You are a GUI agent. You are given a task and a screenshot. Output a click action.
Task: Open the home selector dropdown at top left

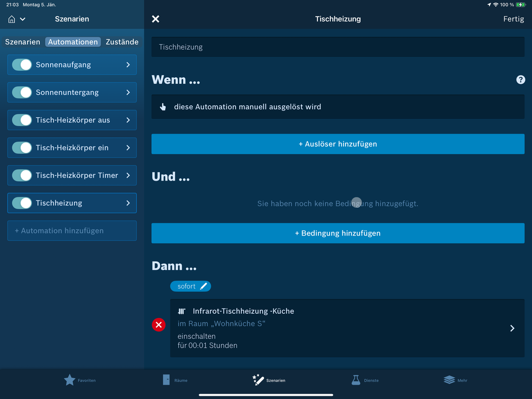17,19
